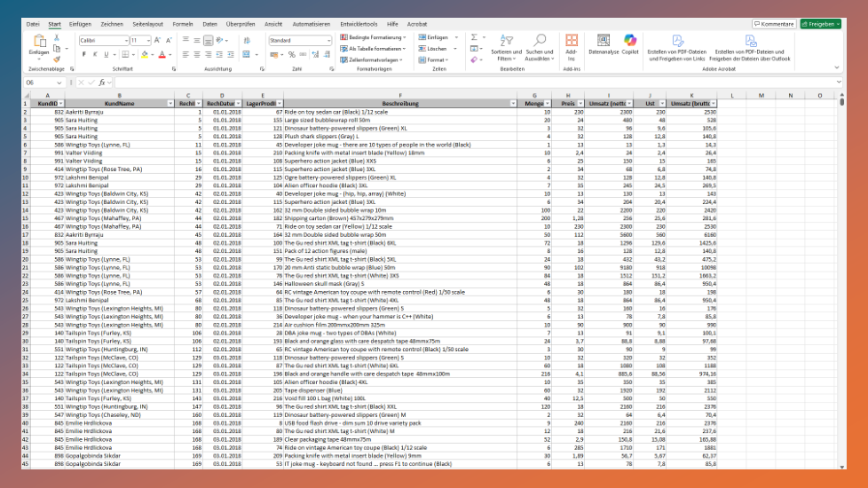Click the cut scissors icon
This screenshot has width=868, height=488.
(58, 38)
